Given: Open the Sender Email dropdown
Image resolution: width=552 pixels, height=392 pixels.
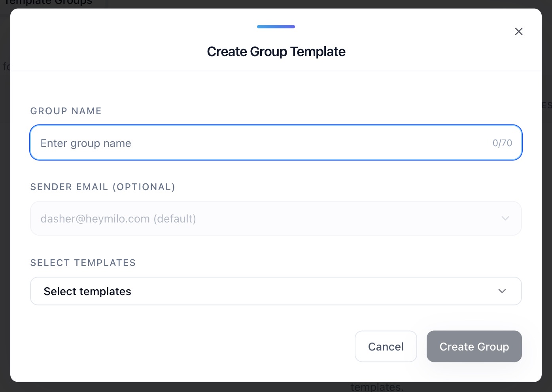Looking at the screenshot, I should tap(276, 219).
